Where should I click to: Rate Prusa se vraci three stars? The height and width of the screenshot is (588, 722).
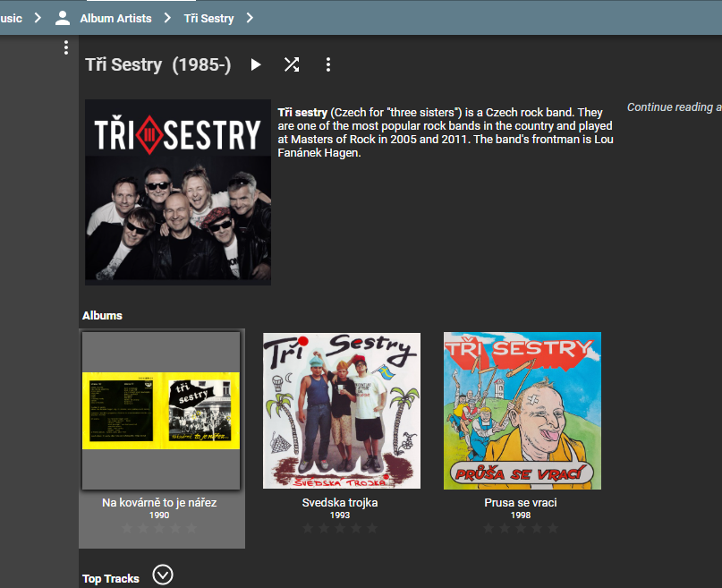pos(521,529)
